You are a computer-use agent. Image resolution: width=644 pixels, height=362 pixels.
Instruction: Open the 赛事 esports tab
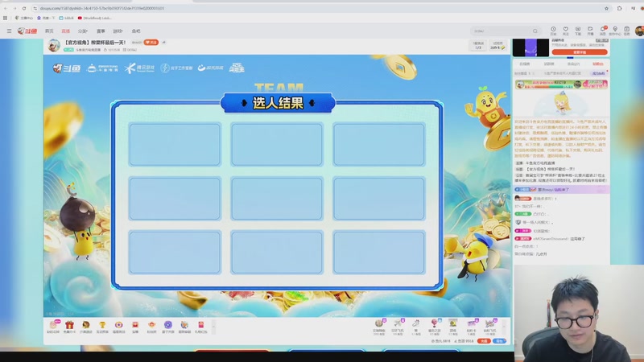click(x=101, y=31)
